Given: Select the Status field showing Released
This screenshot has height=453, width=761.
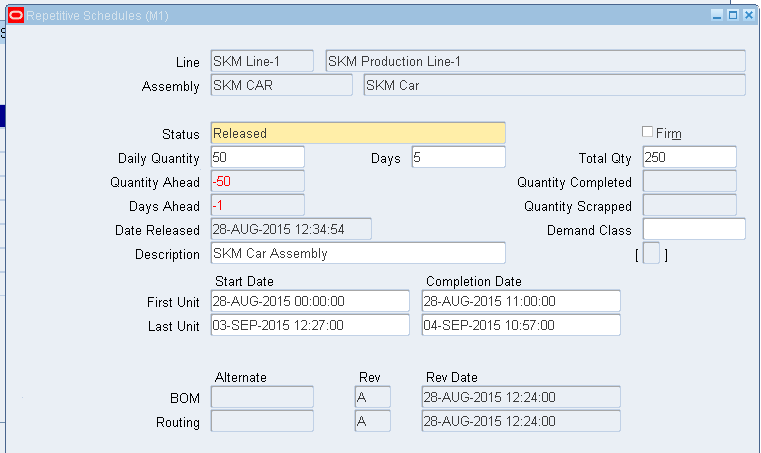Looking at the screenshot, I should [358, 133].
